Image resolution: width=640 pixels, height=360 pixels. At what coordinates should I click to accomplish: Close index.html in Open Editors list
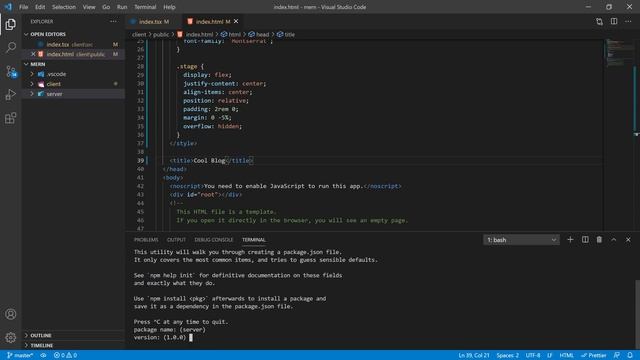click(33, 54)
